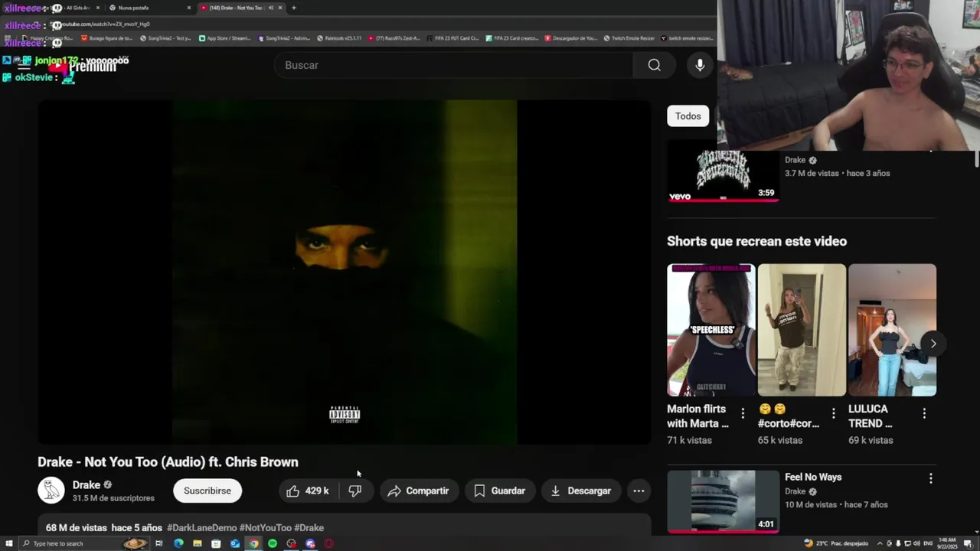Switch to Chrome in taskbar
This screenshot has width=980, height=551.
point(253,543)
